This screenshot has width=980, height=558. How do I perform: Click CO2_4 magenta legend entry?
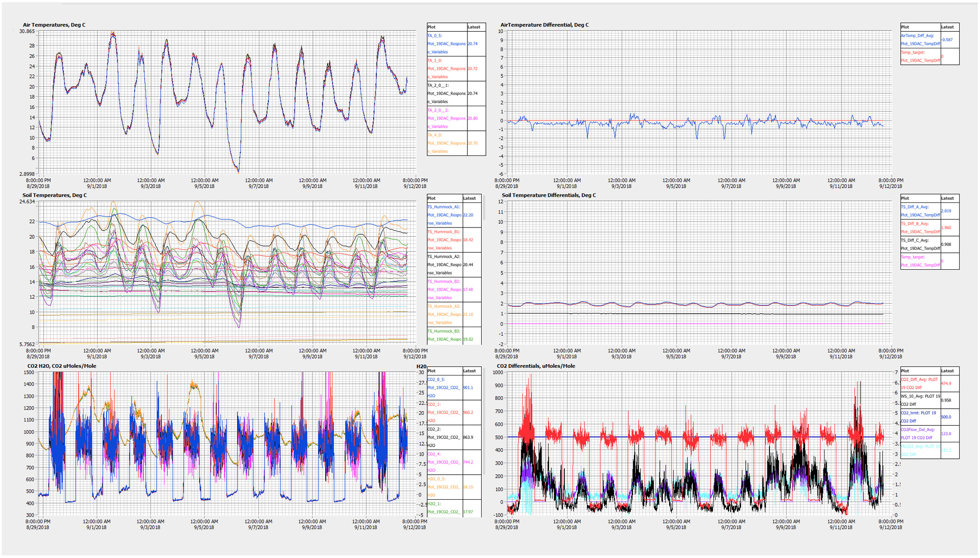444,462
